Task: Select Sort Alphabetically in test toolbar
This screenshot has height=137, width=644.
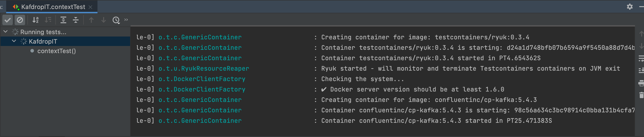Action: tap(35, 20)
